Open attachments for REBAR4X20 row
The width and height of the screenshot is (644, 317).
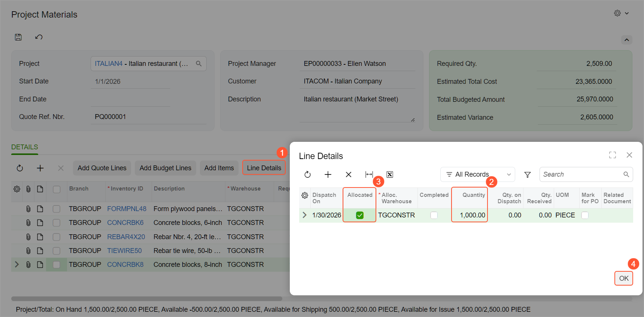[28, 237]
